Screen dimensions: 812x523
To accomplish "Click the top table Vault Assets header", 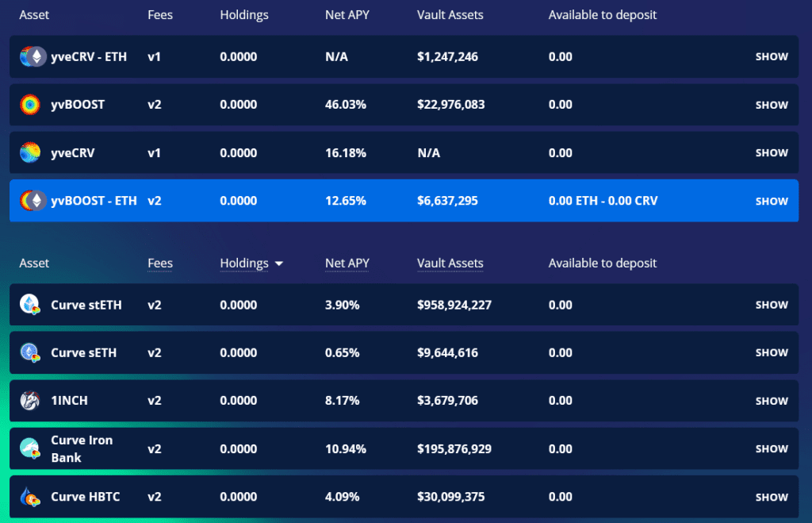I will [x=450, y=15].
